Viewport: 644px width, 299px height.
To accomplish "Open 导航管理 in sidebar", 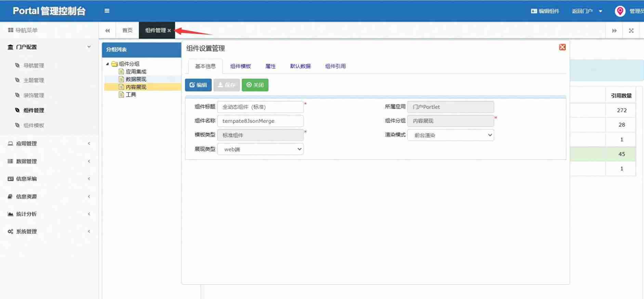I will coord(34,65).
